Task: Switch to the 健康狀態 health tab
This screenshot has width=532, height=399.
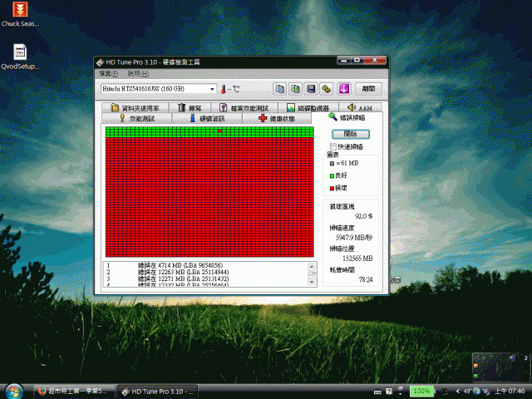Action: [x=277, y=118]
